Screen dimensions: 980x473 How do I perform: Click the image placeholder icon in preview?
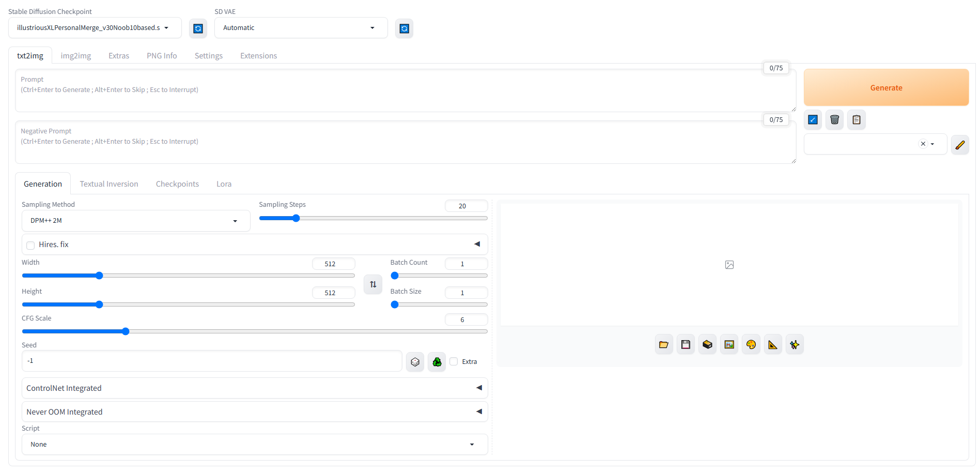[729, 265]
